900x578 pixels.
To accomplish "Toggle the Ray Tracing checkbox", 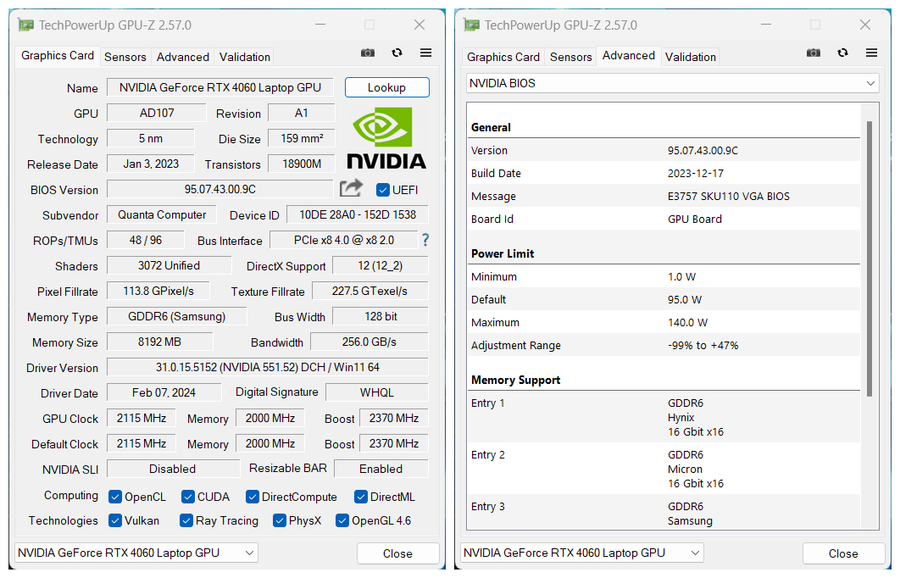I will pos(186,521).
